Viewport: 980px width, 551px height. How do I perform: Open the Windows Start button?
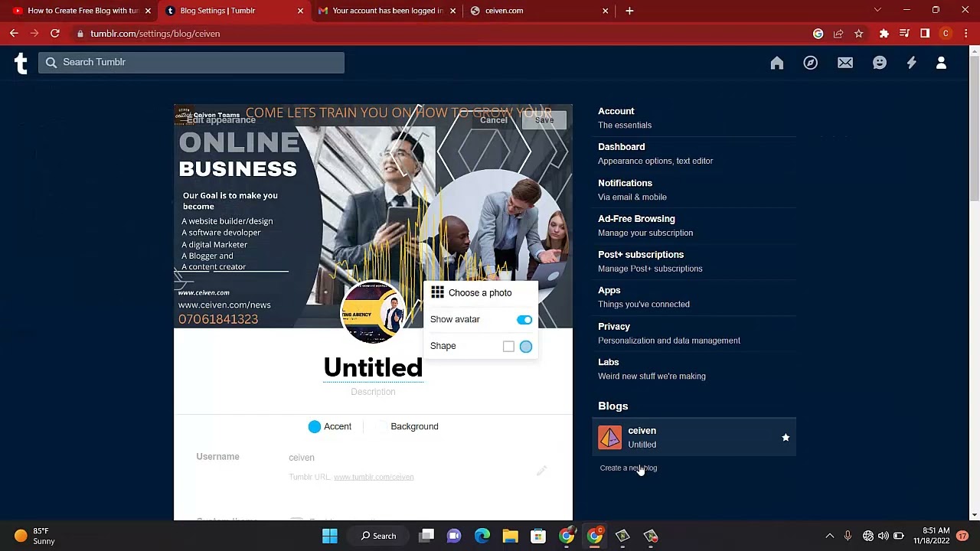[x=330, y=536]
